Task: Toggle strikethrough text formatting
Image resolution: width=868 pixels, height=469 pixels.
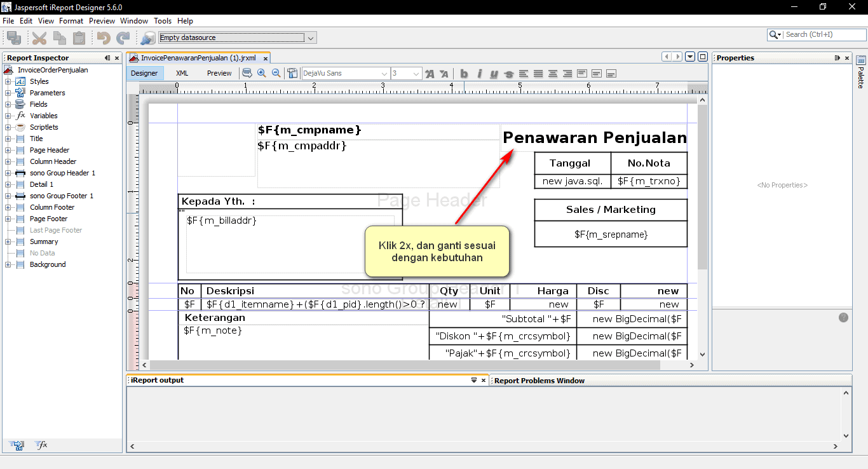Action: tap(508, 74)
